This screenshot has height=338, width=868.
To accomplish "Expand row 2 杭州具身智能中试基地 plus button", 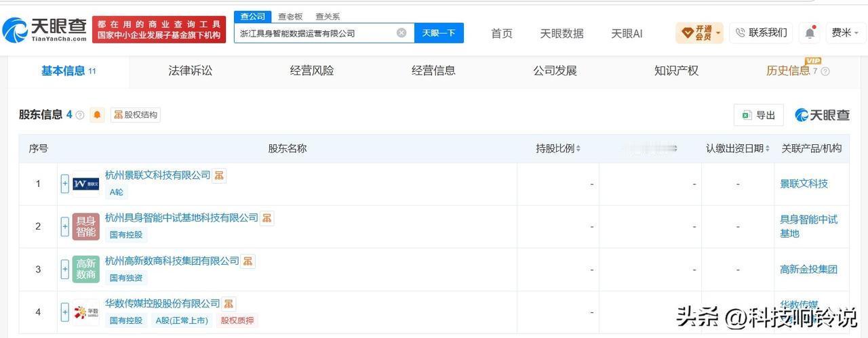I will coord(65,226).
